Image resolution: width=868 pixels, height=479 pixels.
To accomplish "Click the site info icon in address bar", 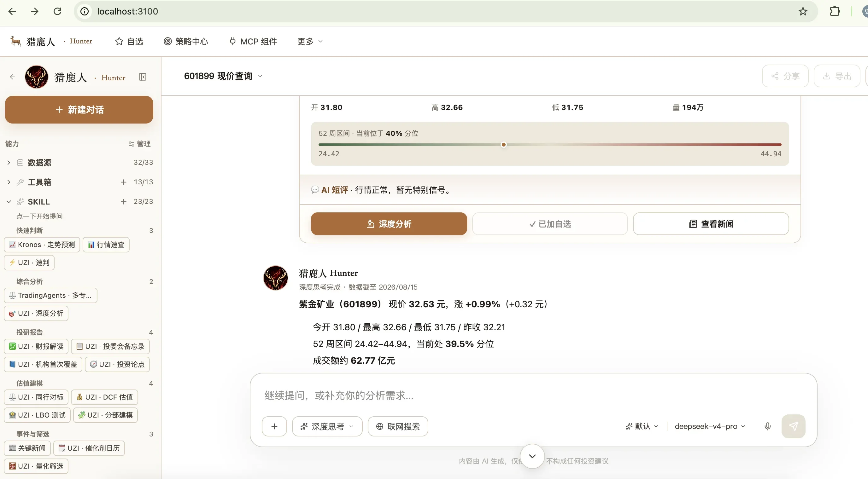I will coord(85,11).
